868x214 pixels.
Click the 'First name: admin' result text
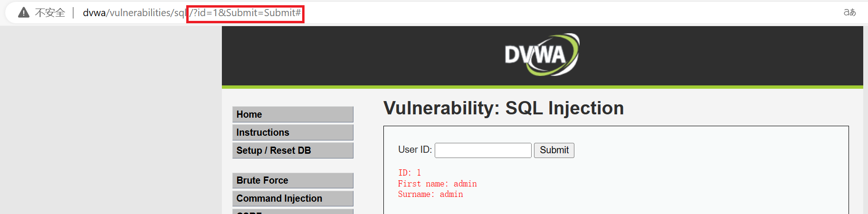coord(437,184)
